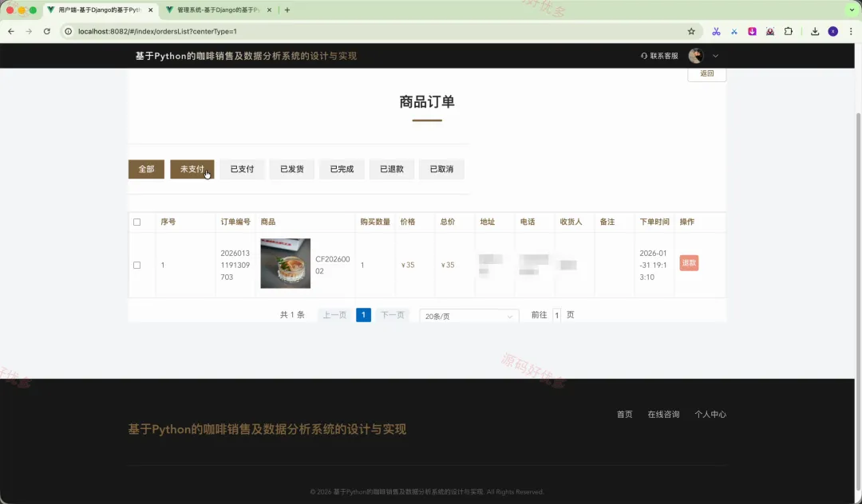The image size is (862, 504).
Task: Click the 联系客服 link
Action: tap(660, 56)
